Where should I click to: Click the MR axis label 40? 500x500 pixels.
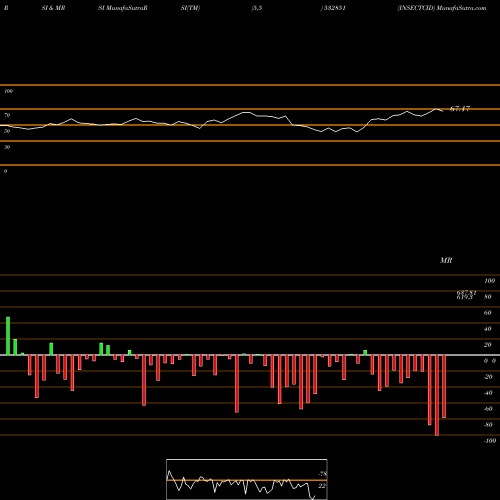tap(488, 329)
